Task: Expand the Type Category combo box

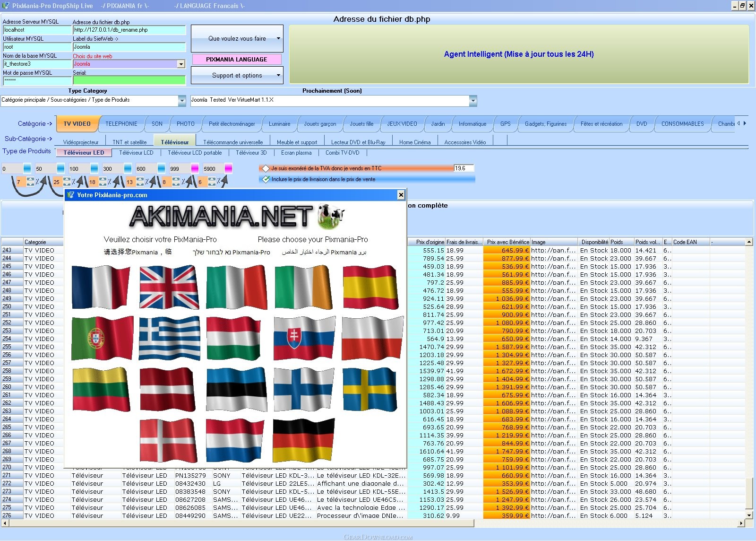Action: (x=182, y=100)
